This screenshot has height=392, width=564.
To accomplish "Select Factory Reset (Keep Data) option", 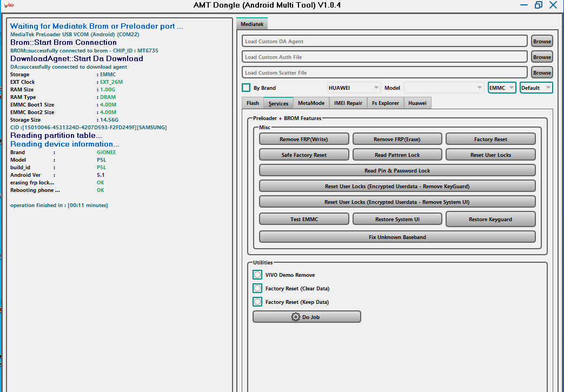I will [257, 302].
